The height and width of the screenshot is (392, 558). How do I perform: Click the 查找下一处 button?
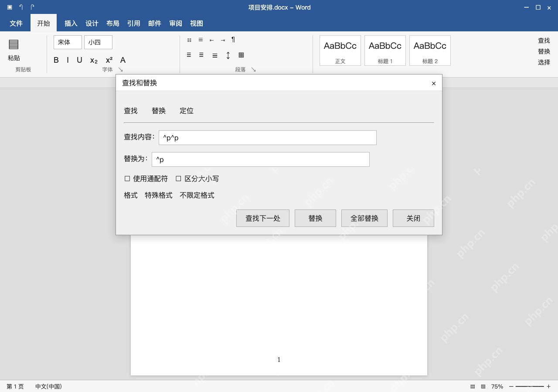tap(263, 218)
